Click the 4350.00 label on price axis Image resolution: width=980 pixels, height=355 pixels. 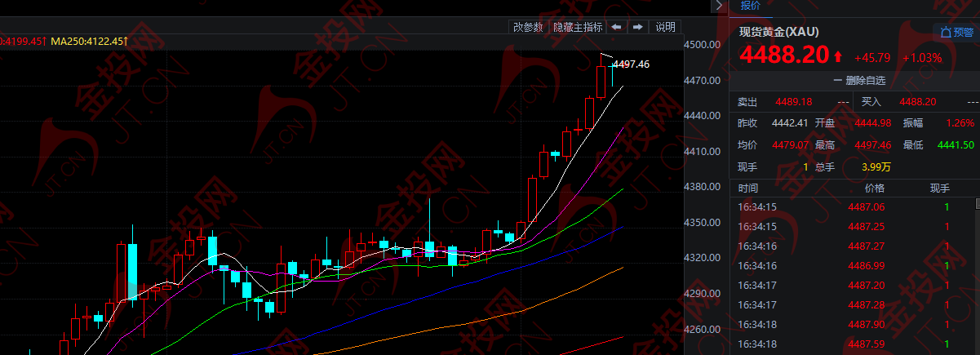[x=701, y=223]
